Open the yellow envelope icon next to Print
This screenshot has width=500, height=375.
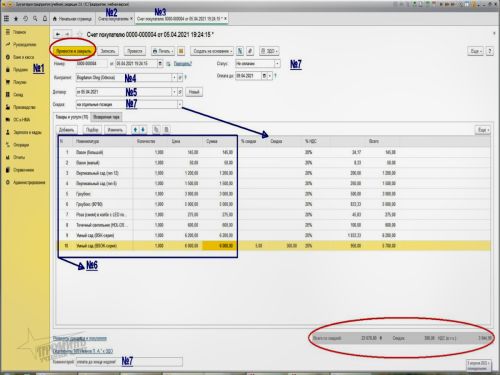click(x=181, y=51)
